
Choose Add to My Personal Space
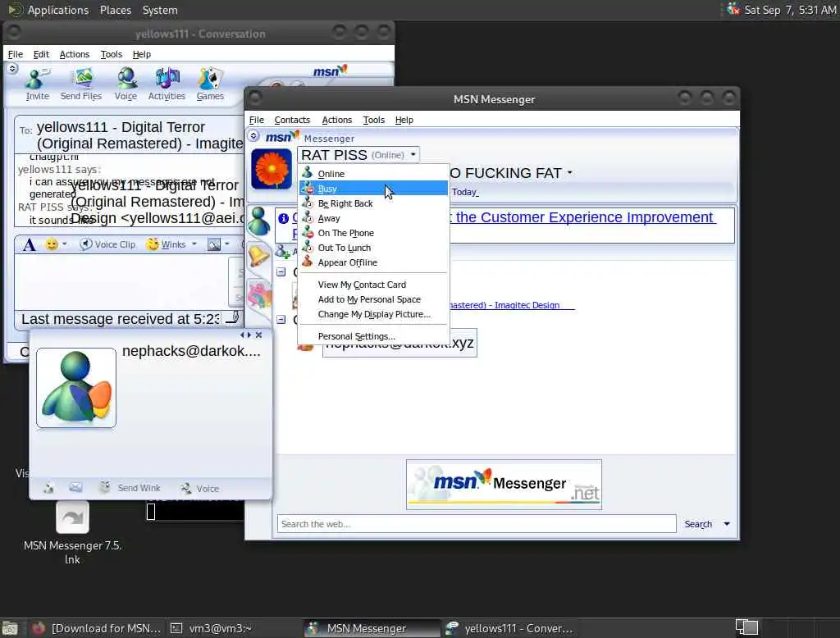[x=373, y=299]
